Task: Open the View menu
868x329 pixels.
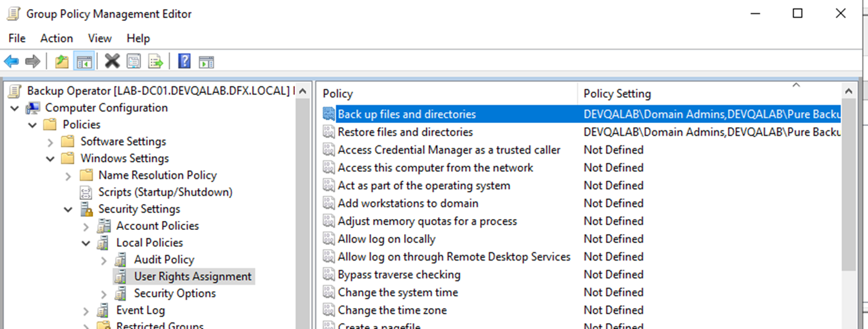Action: [x=100, y=38]
